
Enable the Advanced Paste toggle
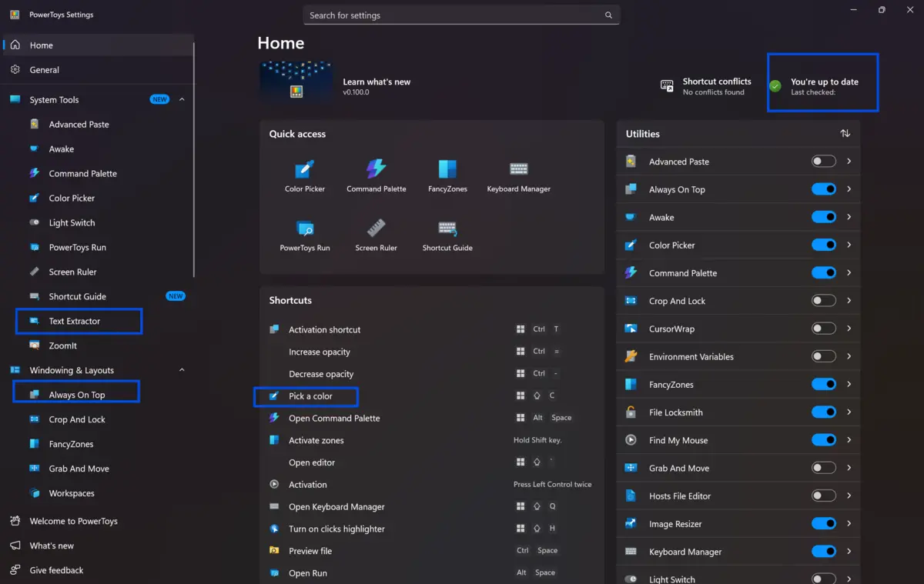pos(824,162)
